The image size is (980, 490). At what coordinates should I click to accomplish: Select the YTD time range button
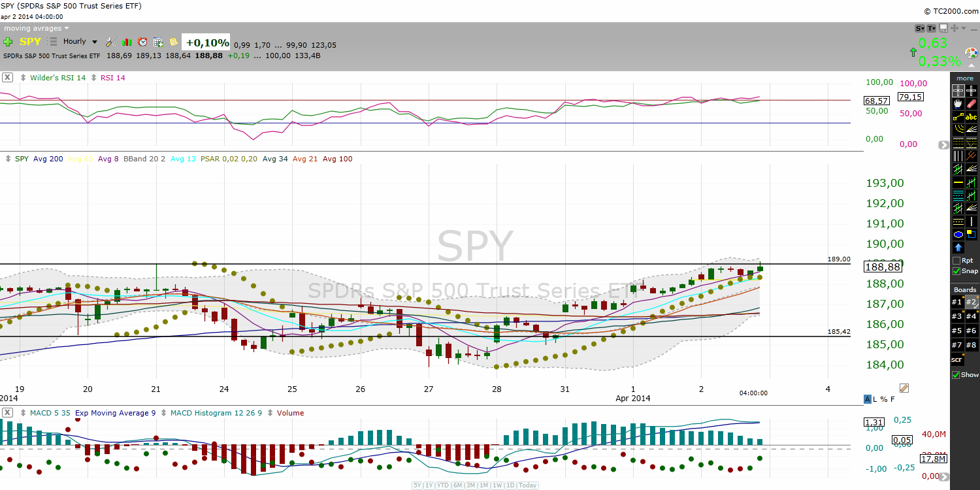click(443, 485)
